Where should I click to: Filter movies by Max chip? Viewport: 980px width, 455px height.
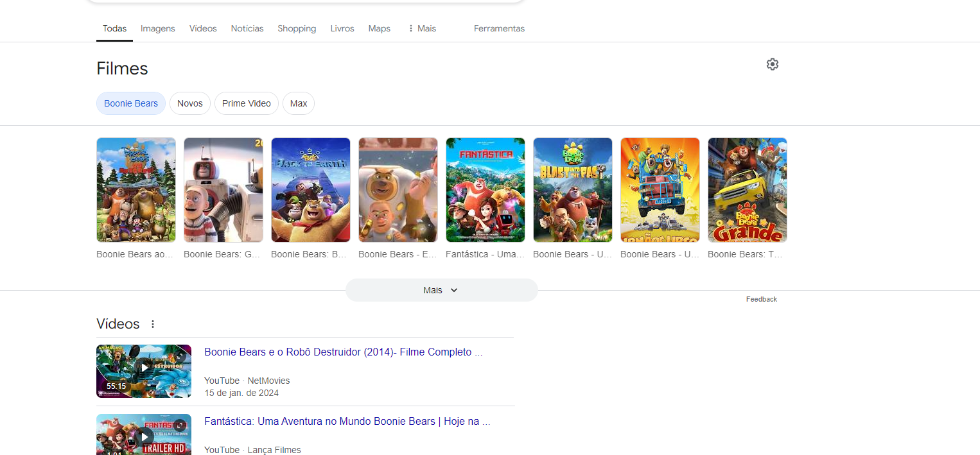299,103
